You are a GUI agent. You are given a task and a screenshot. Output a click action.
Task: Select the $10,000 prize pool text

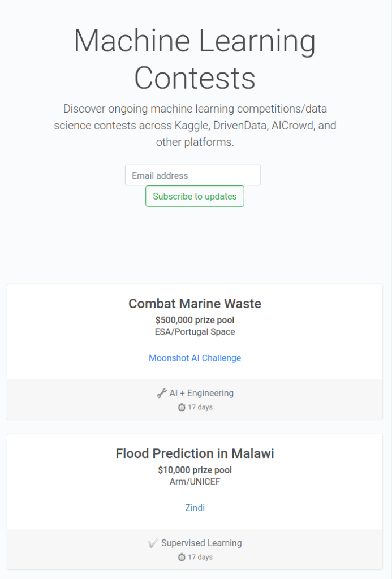(x=195, y=470)
